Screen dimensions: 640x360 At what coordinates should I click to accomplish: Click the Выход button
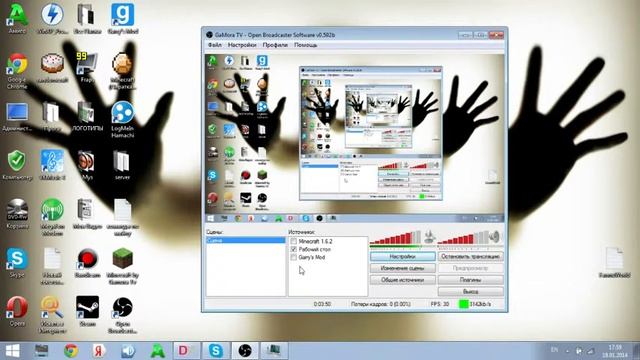(471, 291)
